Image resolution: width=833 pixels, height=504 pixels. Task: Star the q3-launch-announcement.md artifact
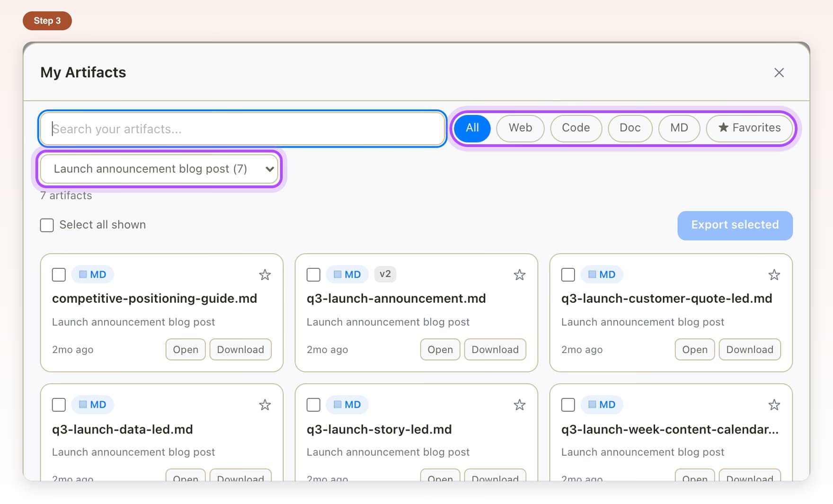tap(520, 274)
